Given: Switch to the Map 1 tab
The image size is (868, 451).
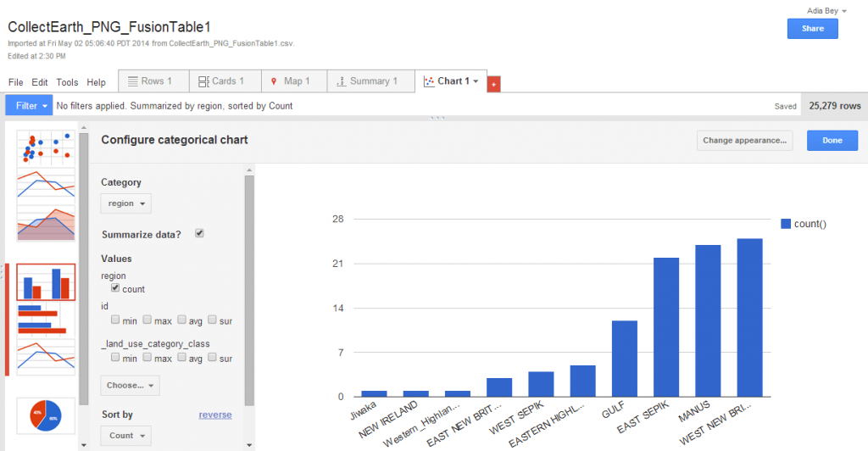Looking at the screenshot, I should [x=294, y=81].
